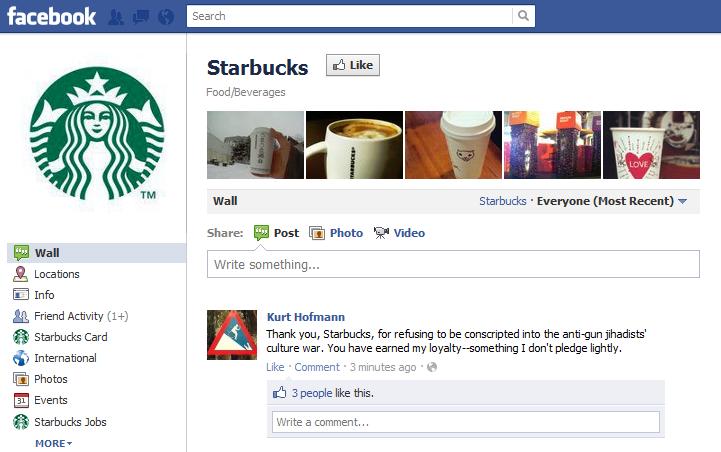Click the search magnifier button

[523, 16]
